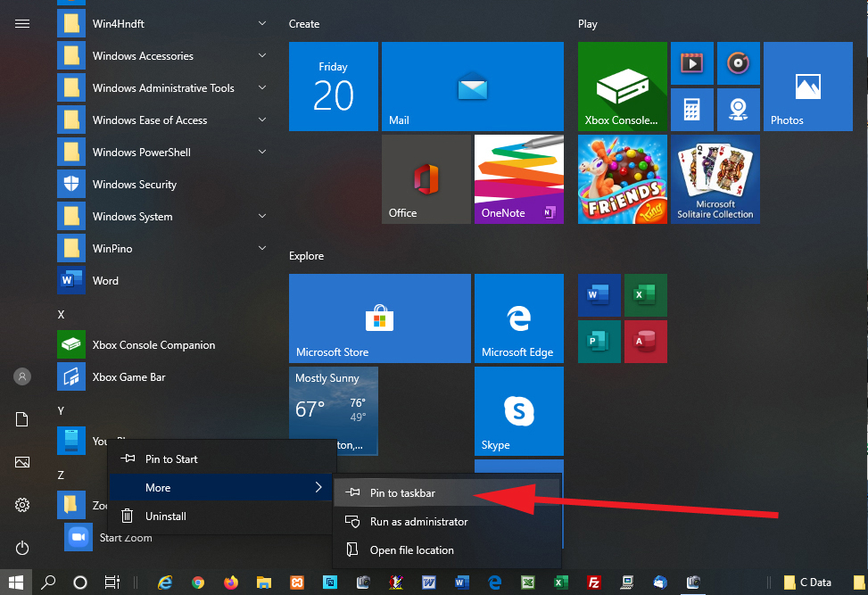Click the Create group header
Viewport: 868px width, 595px height.
click(304, 24)
